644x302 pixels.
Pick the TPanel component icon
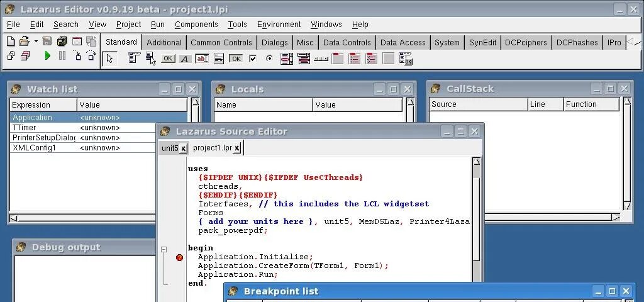pos(388,59)
